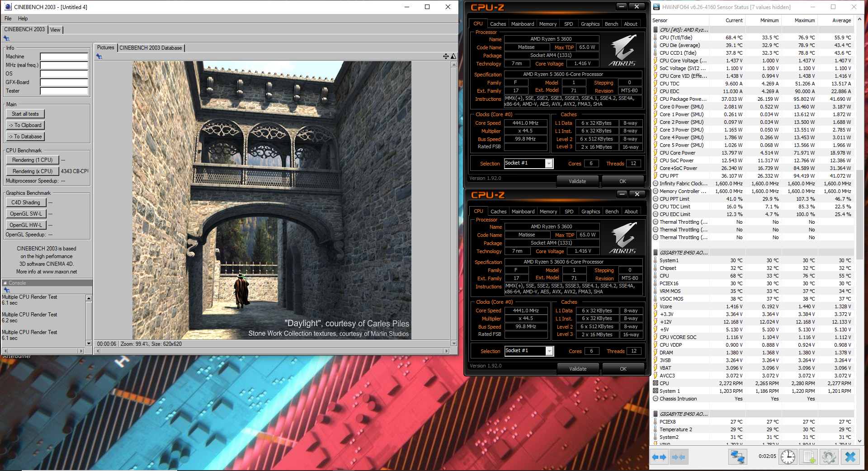This screenshot has width=868, height=471.
Task: Collapse the last GIGABYTE B450 AO... group
Action: coord(656,414)
